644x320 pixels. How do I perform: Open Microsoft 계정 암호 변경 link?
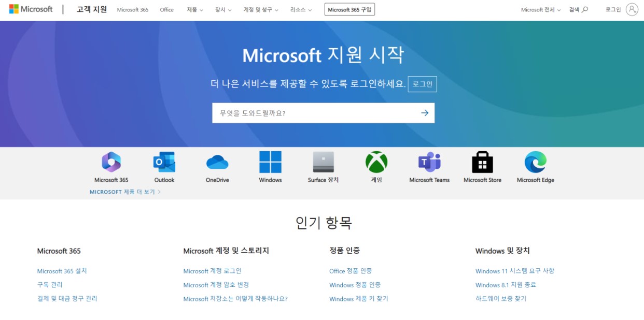pyautogui.click(x=216, y=285)
